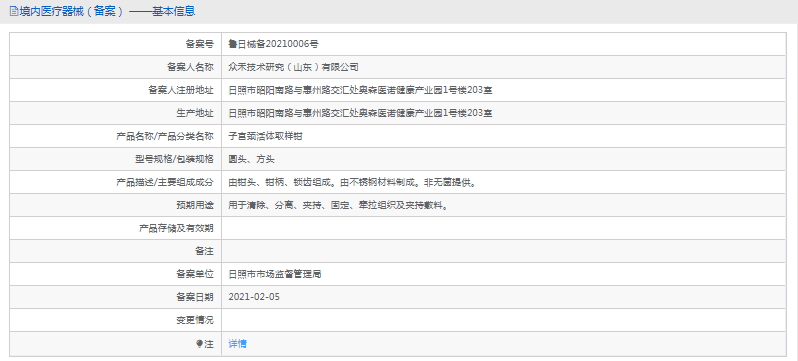Select the 备案人注册地址 address value
Viewport: 798px width, 361px height.
point(360,91)
